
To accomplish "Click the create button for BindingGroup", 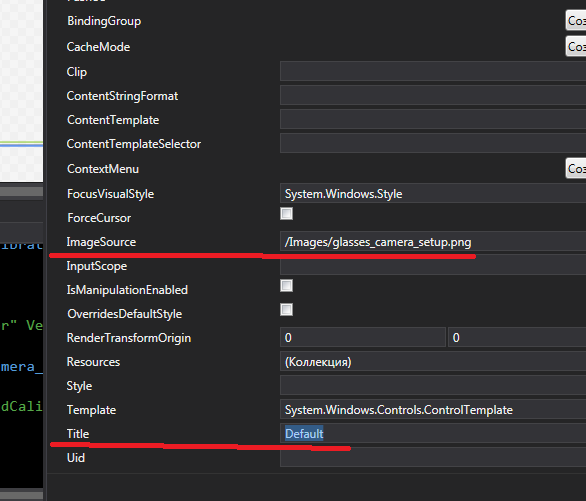I will tap(576, 21).
